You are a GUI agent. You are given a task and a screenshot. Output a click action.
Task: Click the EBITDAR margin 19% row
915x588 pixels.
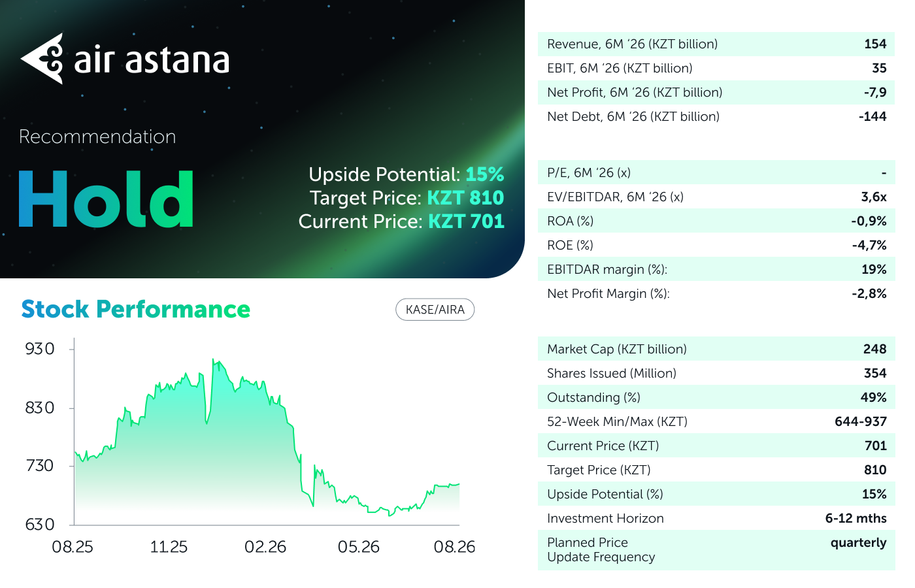716,269
